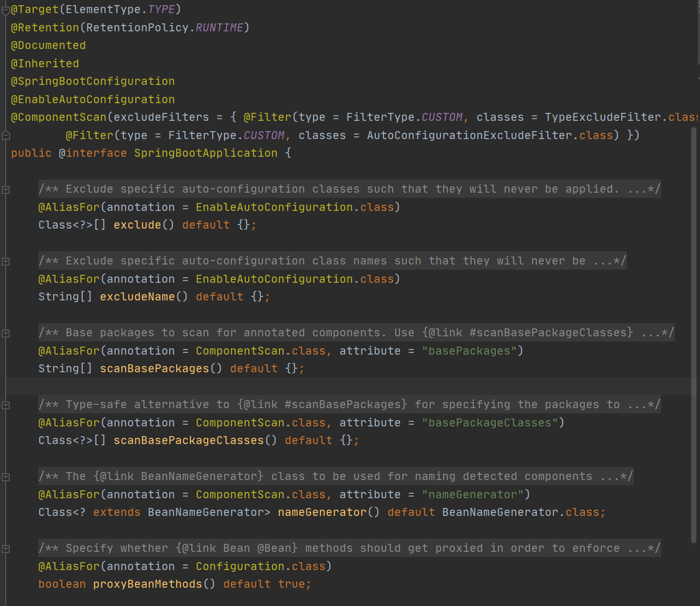Click fold end marker beside AutoConfigurationExcludeFilter line
700x606 pixels.
point(6,135)
